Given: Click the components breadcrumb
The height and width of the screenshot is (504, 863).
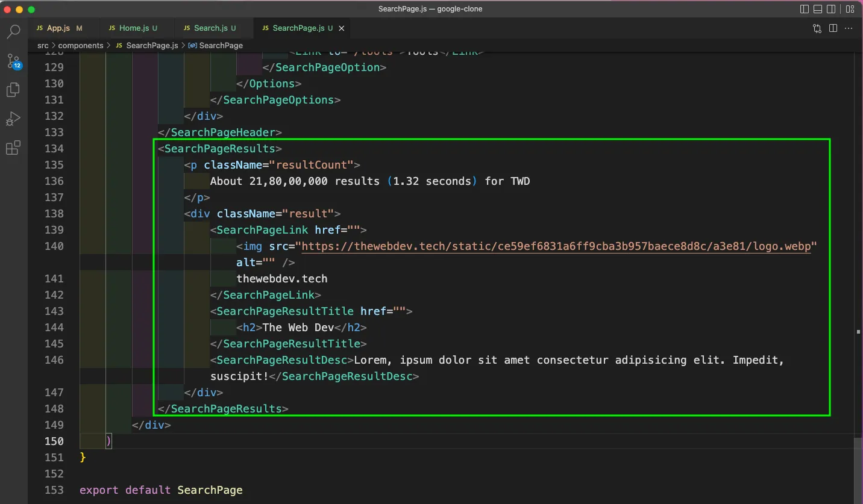Looking at the screenshot, I should pyautogui.click(x=81, y=45).
